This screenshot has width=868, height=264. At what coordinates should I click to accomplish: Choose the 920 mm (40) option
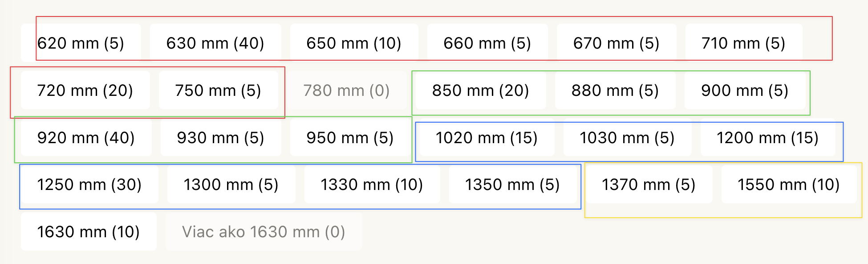point(86,138)
